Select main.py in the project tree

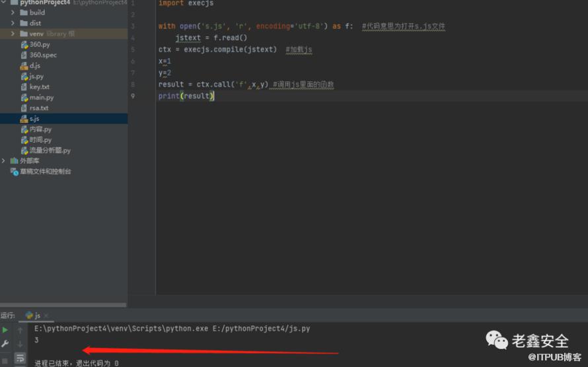41,97
